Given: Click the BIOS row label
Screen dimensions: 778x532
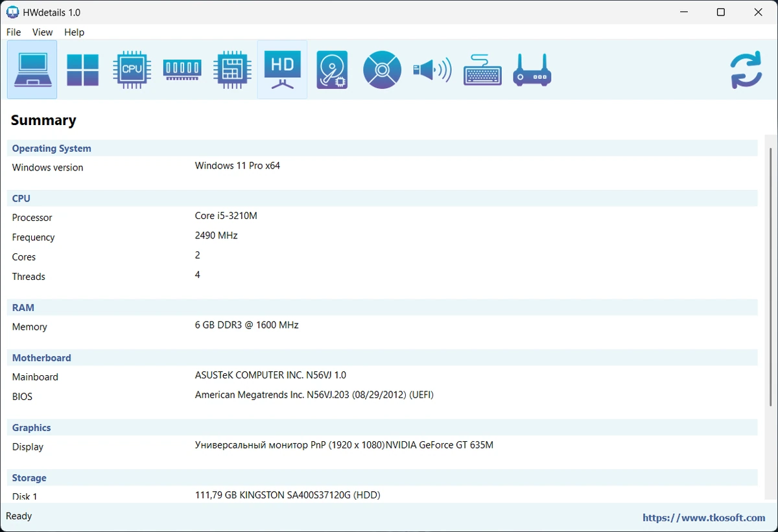Looking at the screenshot, I should [22, 397].
